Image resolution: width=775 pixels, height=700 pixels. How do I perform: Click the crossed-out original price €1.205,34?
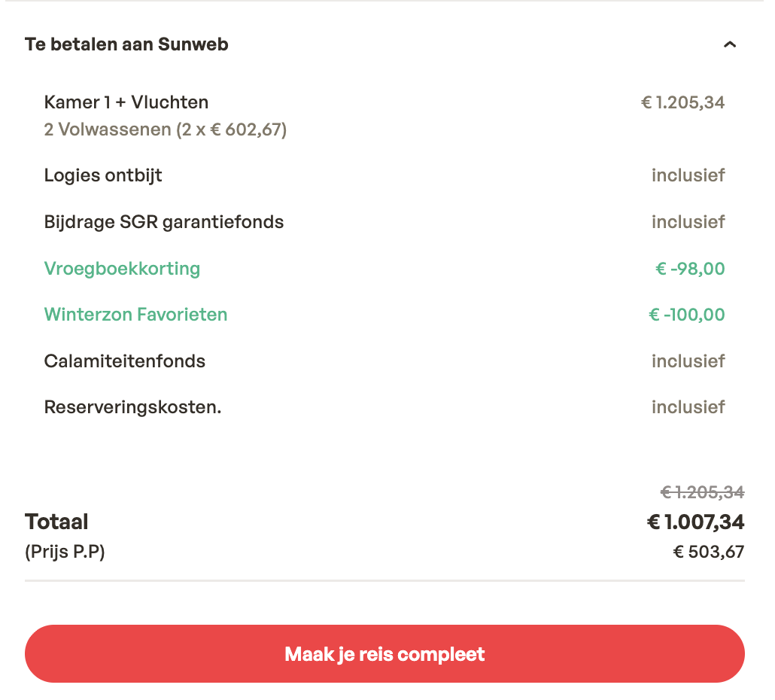pos(702,492)
